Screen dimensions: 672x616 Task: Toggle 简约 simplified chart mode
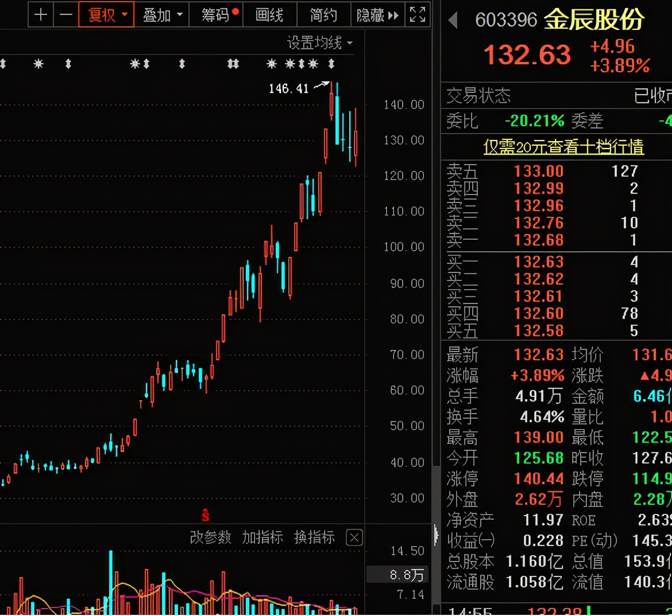tap(323, 15)
